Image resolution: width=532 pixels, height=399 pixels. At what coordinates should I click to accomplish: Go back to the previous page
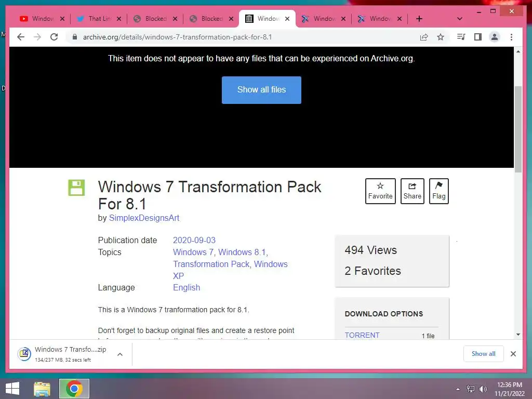21,37
